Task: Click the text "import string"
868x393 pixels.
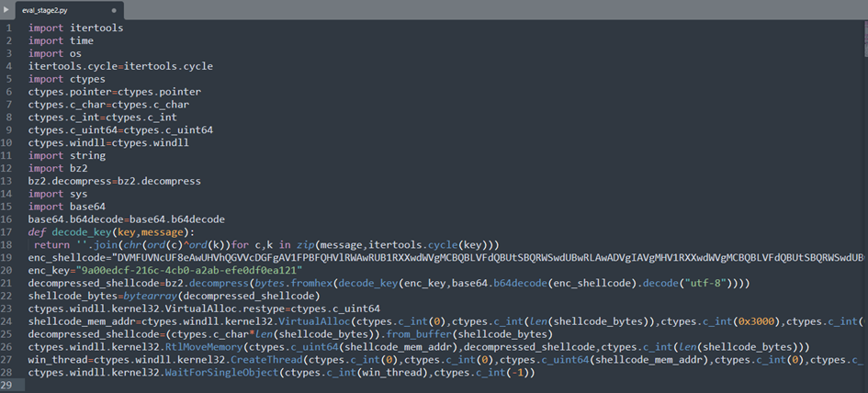Action: (x=67, y=155)
